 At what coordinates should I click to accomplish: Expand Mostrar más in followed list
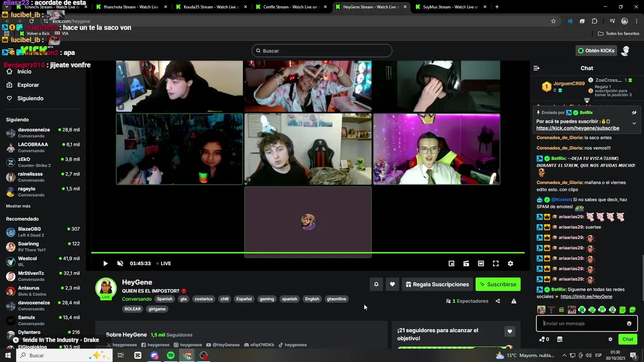pos(18,206)
